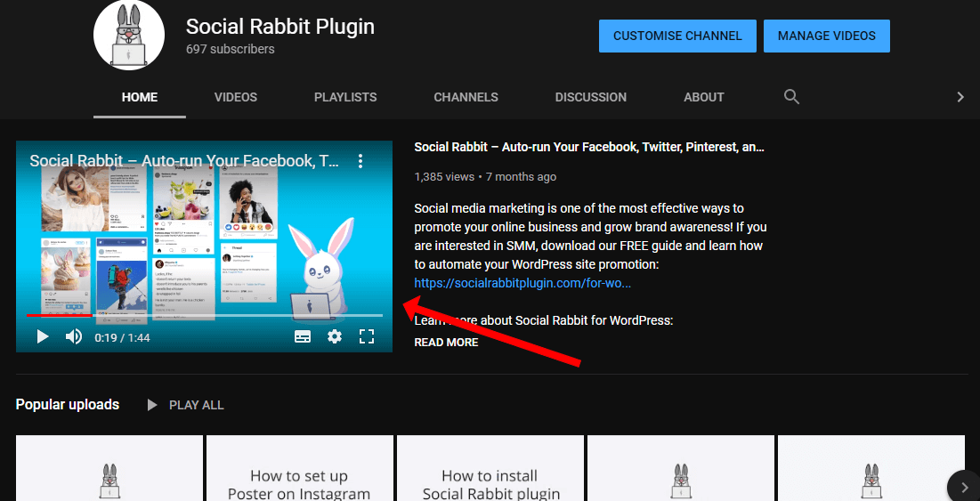Enter fullscreen mode on the video
Screen dimensions: 980x501
[x=367, y=337]
